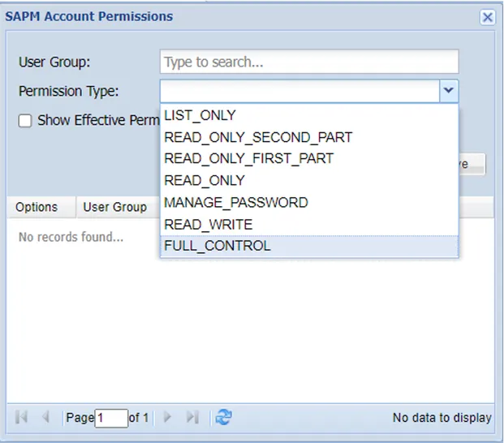This screenshot has width=504, height=443.
Task: Refresh the permissions grid
Action: coord(224,417)
